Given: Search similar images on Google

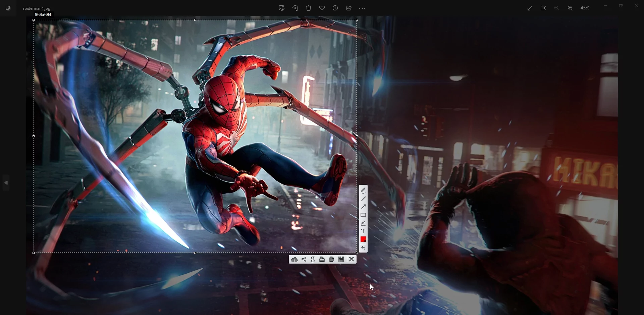Looking at the screenshot, I should (x=313, y=260).
